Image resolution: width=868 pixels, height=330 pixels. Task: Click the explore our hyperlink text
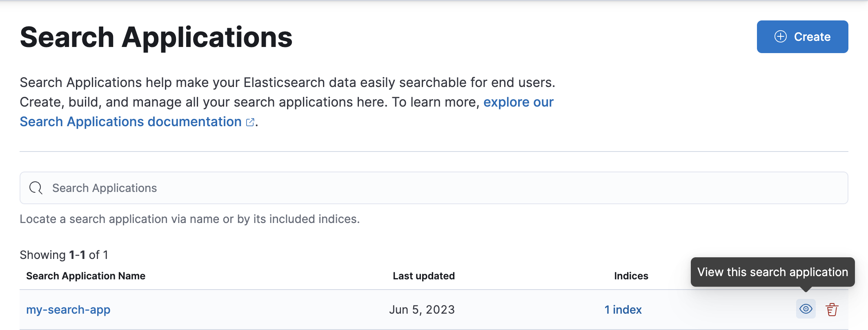[x=518, y=102]
